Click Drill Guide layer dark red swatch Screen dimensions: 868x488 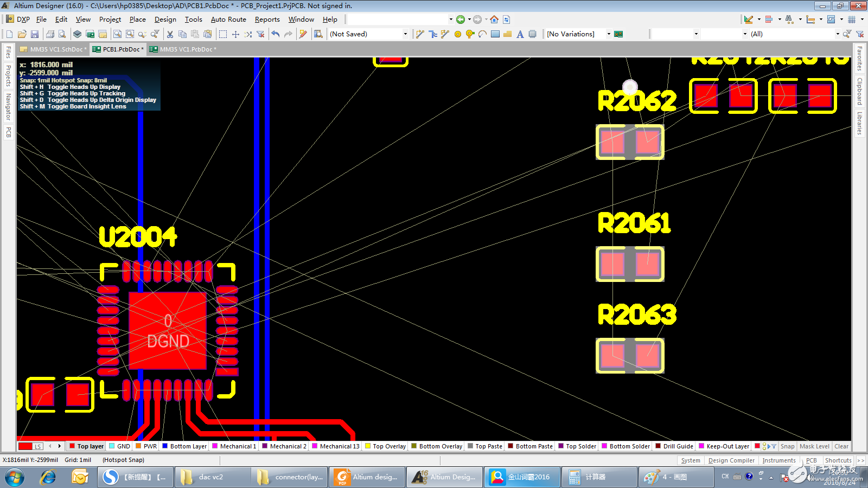tap(658, 446)
